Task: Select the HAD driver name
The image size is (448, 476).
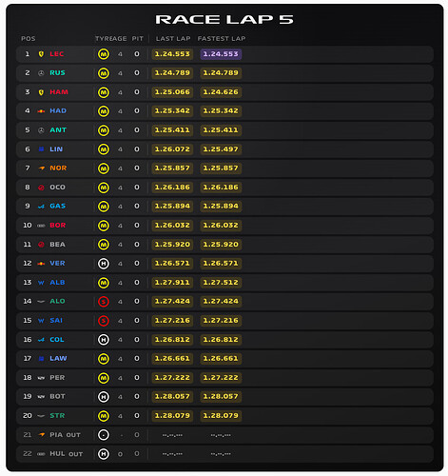Action: point(58,110)
